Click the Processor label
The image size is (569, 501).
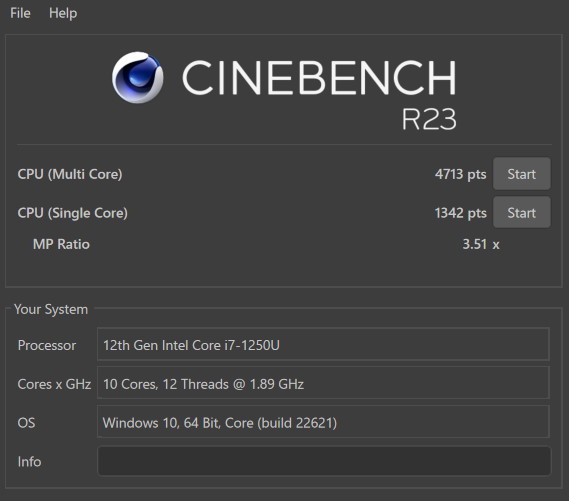47,345
